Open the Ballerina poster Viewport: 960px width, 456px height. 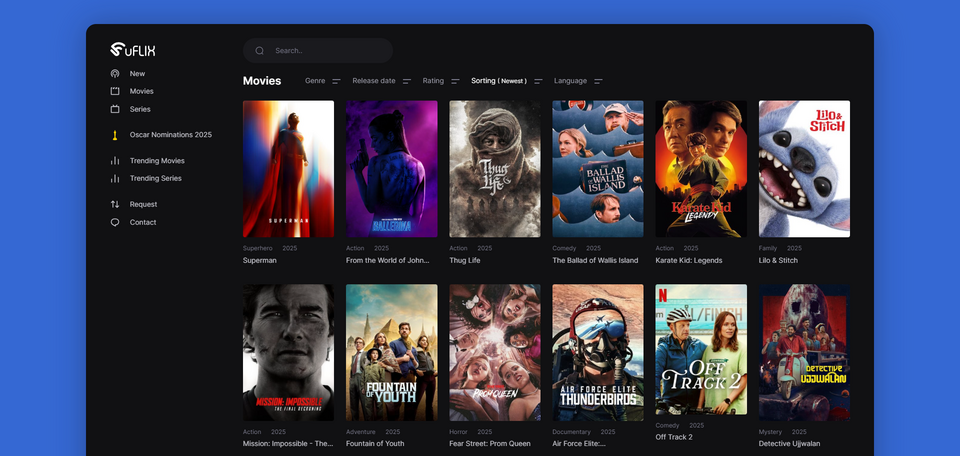(x=392, y=169)
